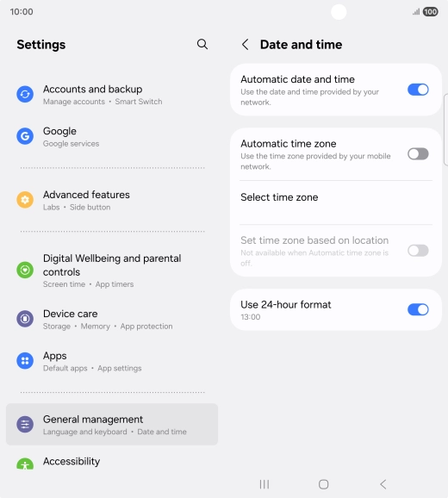Toggle Set time zone based on location
The width and height of the screenshot is (448, 498).
click(x=418, y=251)
